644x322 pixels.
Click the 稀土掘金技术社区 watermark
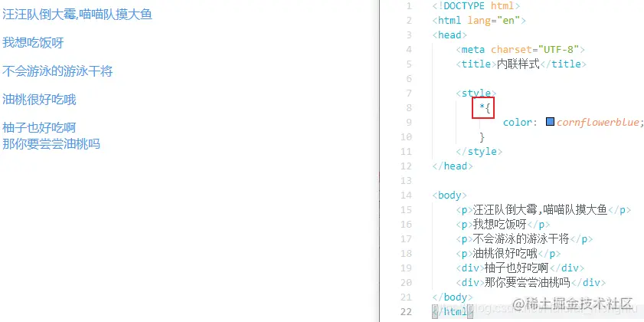(x=572, y=304)
